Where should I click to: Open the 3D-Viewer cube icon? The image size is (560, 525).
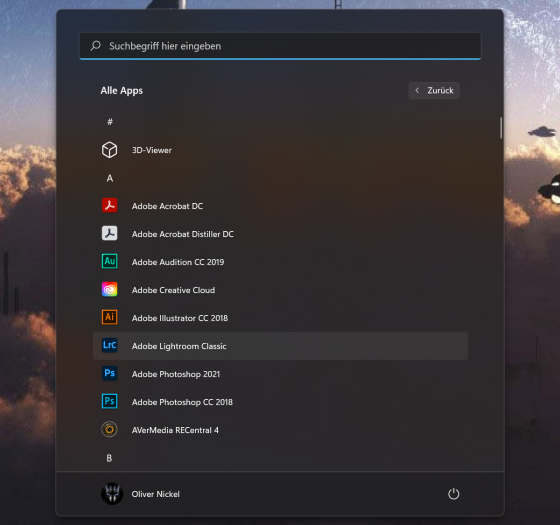click(109, 150)
